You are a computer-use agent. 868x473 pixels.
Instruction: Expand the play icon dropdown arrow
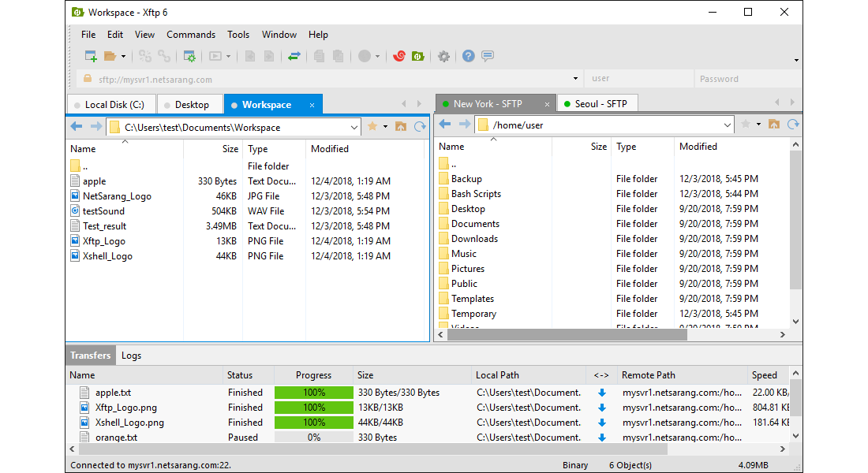pyautogui.click(x=228, y=57)
